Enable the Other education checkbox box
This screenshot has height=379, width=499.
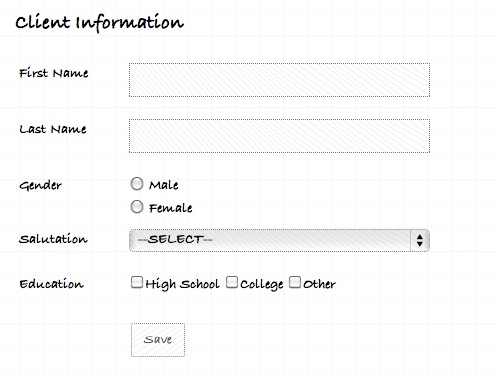coord(295,282)
